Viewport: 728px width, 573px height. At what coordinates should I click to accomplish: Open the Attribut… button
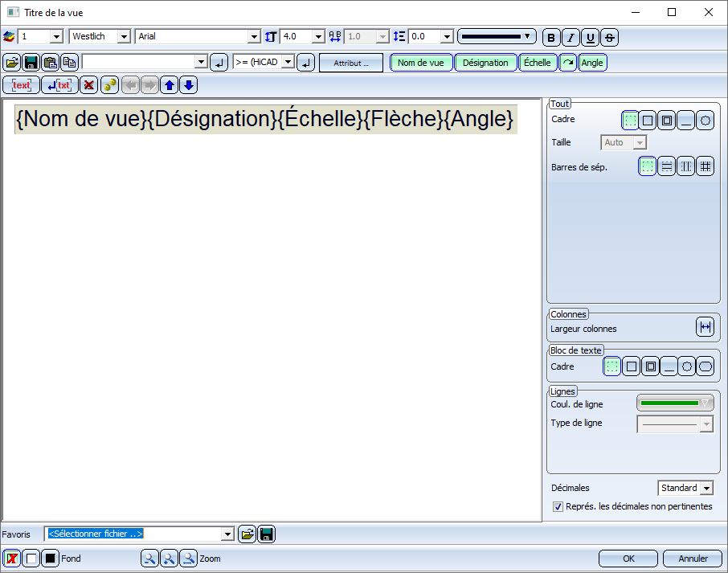(x=350, y=63)
